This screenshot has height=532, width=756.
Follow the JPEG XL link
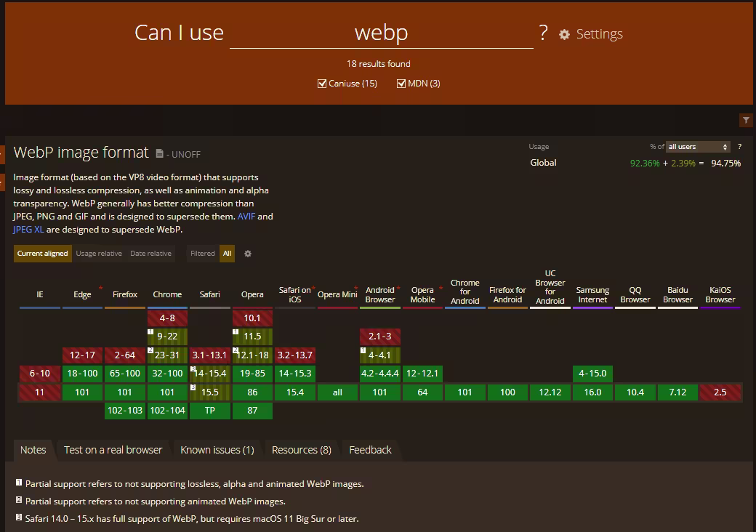point(28,230)
